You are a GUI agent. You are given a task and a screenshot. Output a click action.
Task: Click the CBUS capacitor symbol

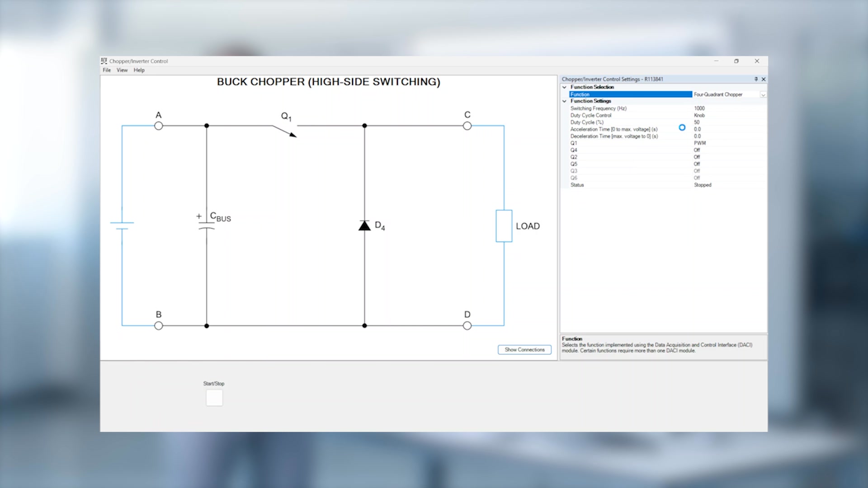click(207, 225)
